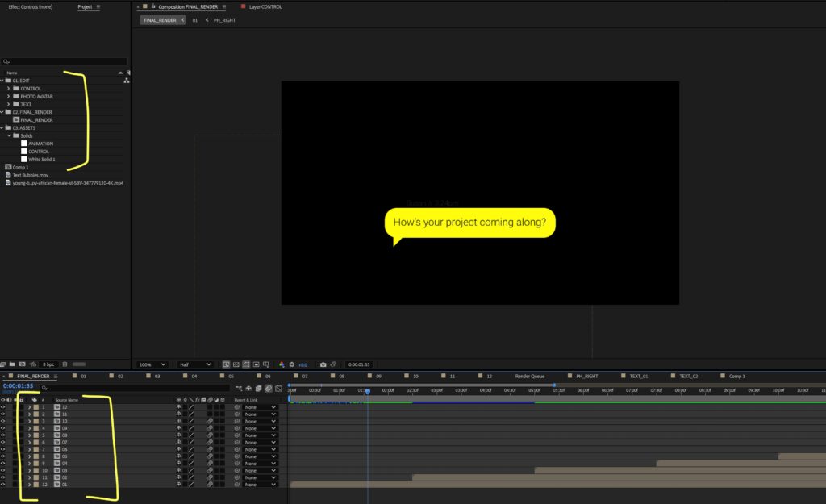Toggle the transparency grid in the Composition panel
826x504 pixels.
236,364
